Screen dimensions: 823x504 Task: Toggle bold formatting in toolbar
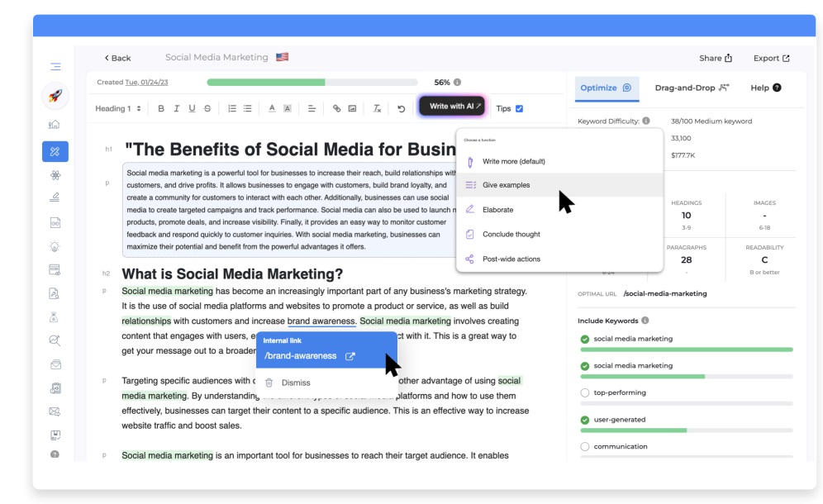161,108
